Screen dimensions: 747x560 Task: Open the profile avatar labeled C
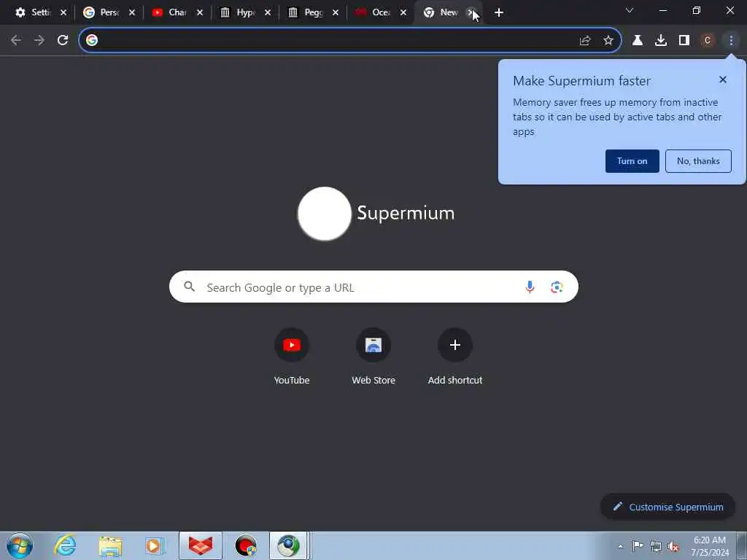tap(708, 41)
